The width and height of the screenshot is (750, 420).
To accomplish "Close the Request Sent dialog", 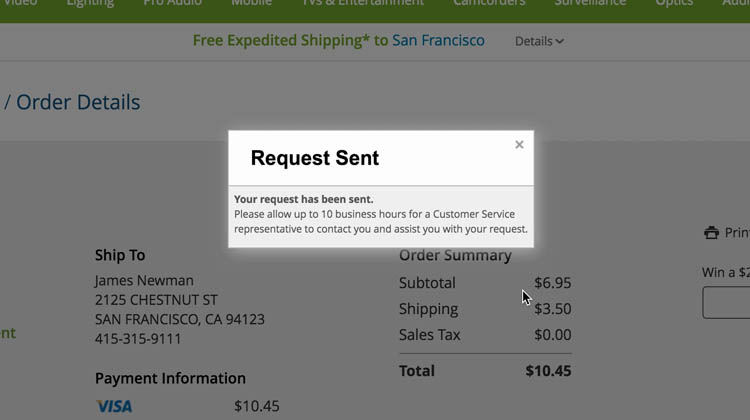I will (519, 145).
